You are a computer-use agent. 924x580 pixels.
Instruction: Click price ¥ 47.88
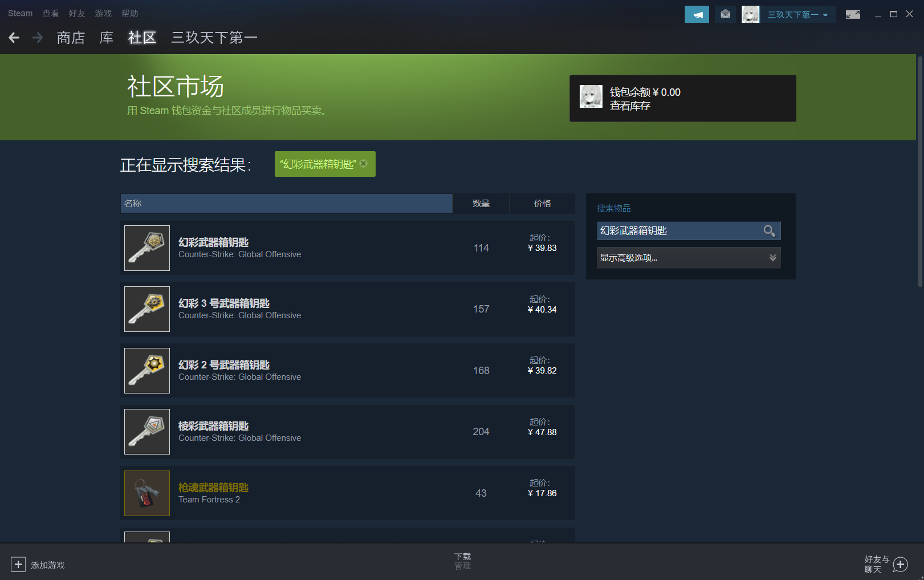pyautogui.click(x=542, y=432)
